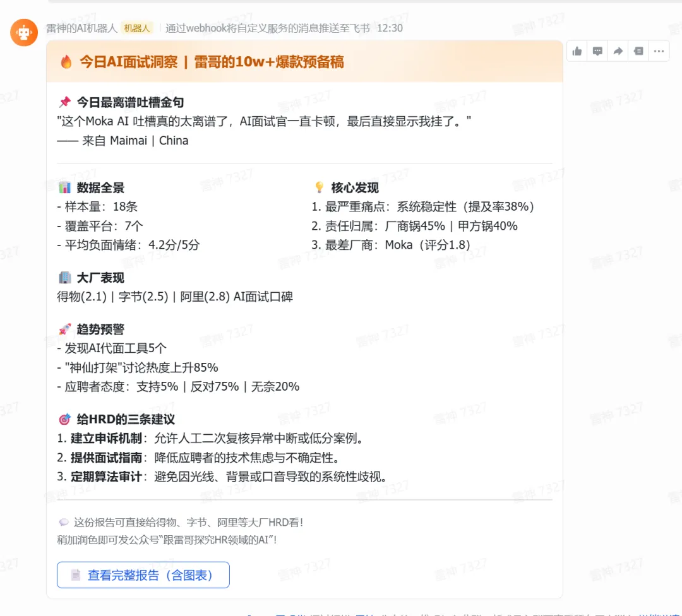This screenshot has height=616, width=682.
Task: Open the more options ellipsis menu
Action: tap(659, 51)
